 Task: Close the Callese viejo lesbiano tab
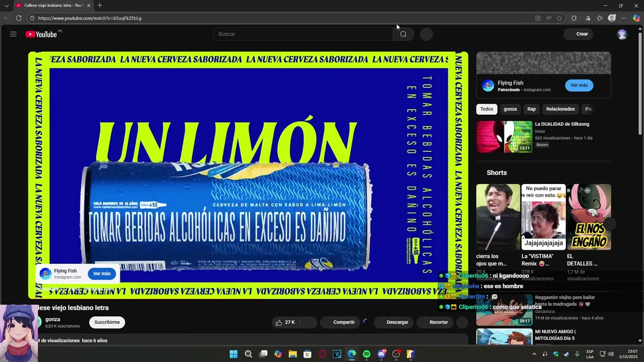(89, 6)
